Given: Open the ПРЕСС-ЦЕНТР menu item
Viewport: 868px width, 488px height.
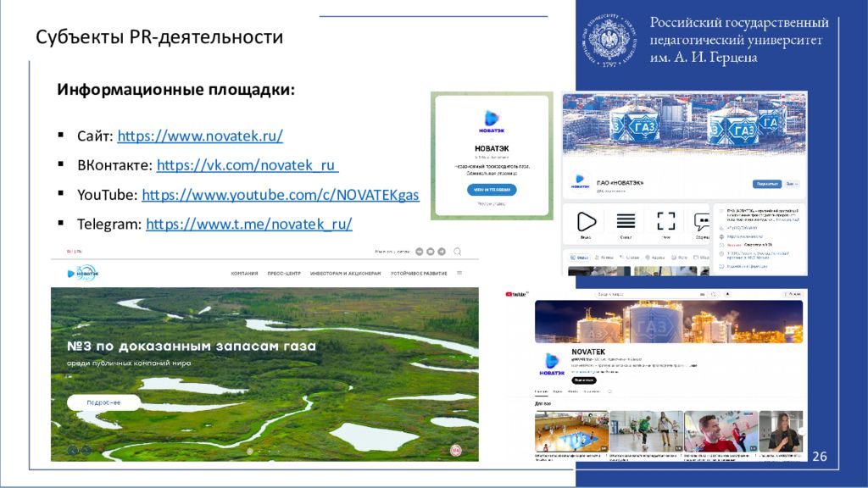Looking at the screenshot, I should 284,274.
